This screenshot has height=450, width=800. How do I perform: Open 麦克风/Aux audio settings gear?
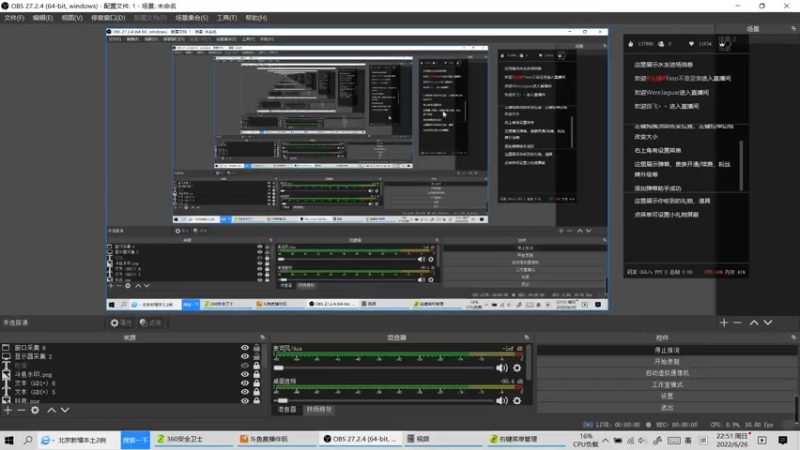[517, 368]
